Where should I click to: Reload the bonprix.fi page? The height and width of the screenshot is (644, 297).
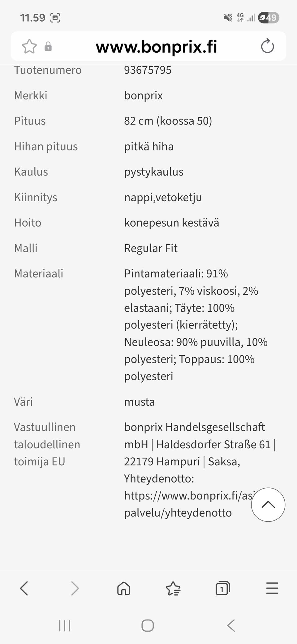point(267,46)
